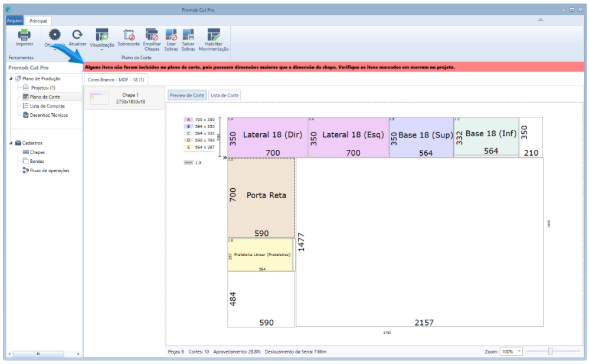Click the Preview de Corte button
The height and width of the screenshot is (364, 589).
pyautogui.click(x=186, y=95)
